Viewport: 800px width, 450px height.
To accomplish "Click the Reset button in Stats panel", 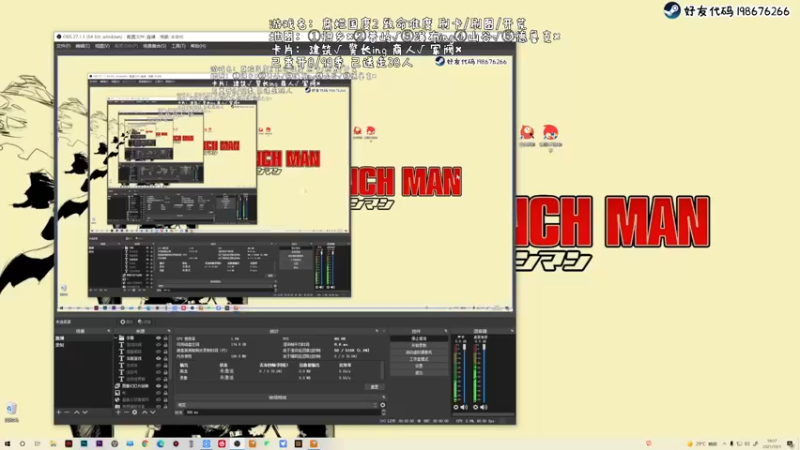I will pos(374,387).
